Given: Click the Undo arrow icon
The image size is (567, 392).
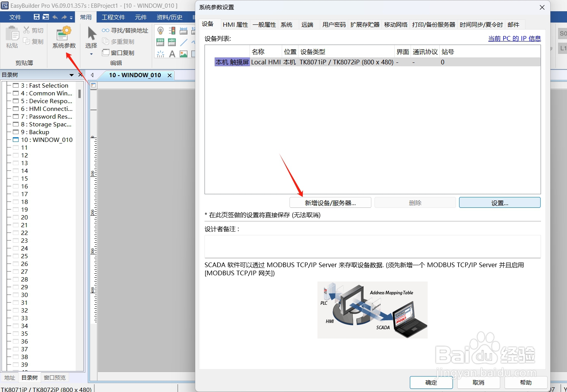Looking at the screenshot, I should click(x=55, y=17).
